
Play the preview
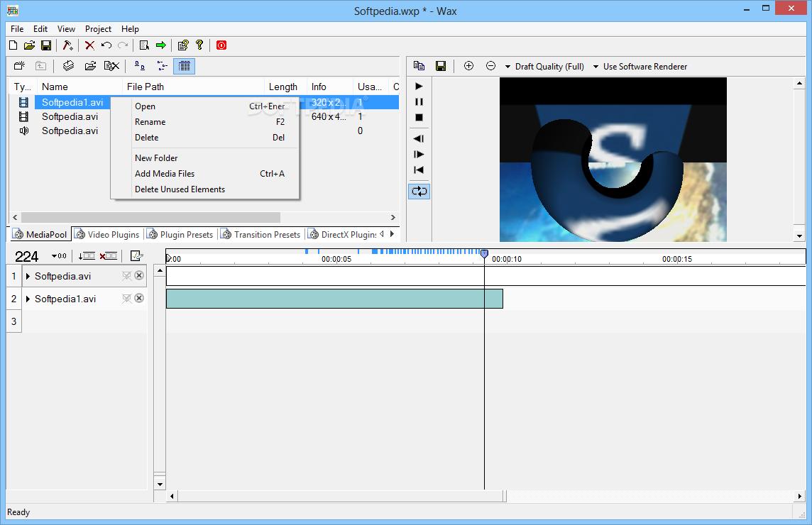pyautogui.click(x=419, y=87)
